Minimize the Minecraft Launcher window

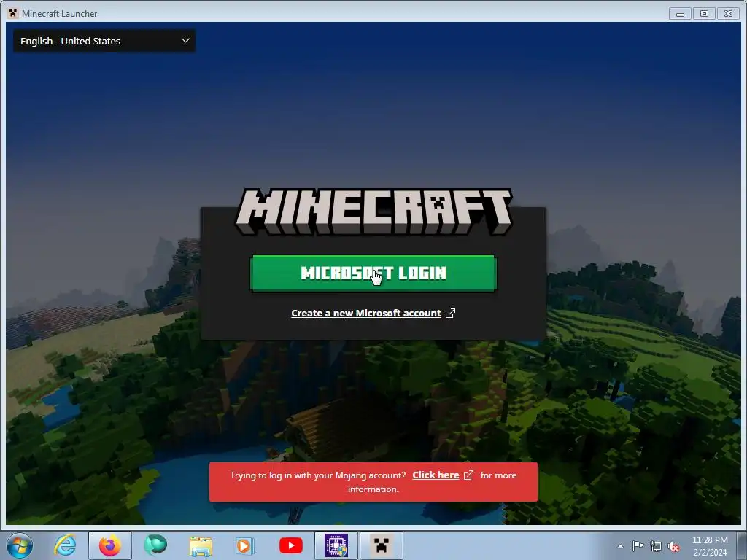[x=681, y=14]
